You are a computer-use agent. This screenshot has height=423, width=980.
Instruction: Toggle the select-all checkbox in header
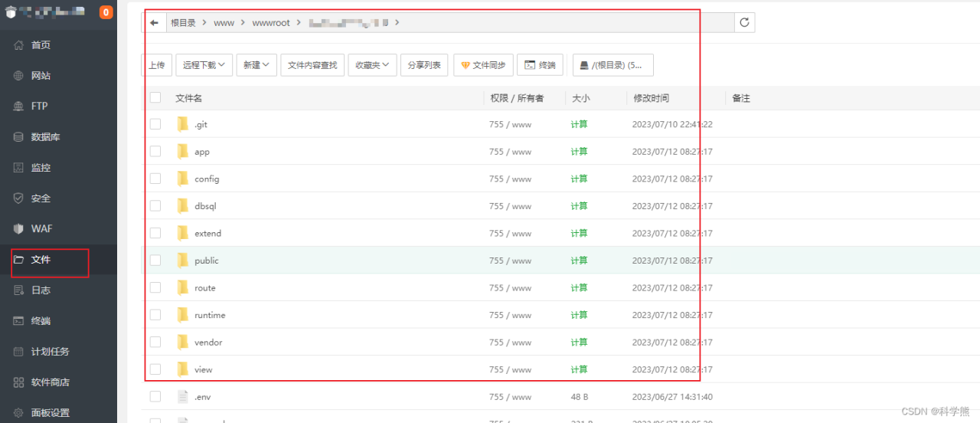[x=155, y=97]
